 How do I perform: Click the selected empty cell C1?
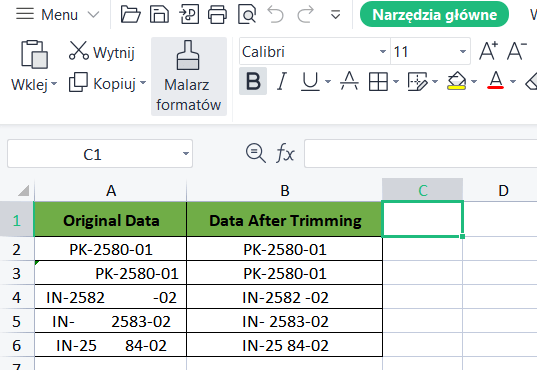[423, 219]
